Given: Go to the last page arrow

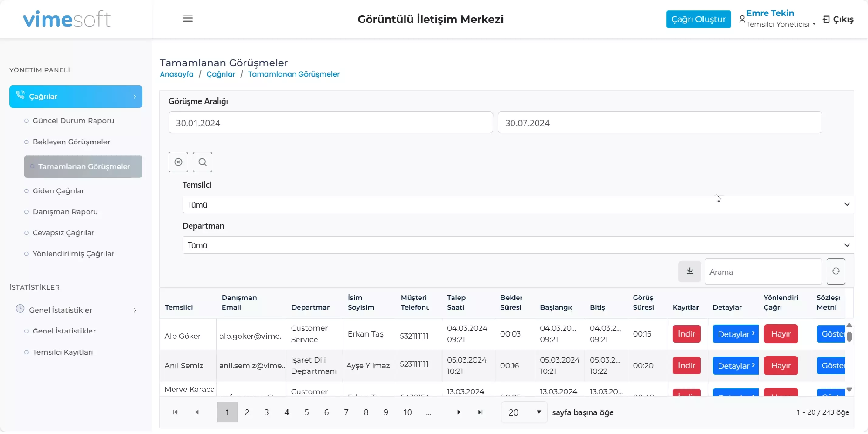Looking at the screenshot, I should [x=480, y=412].
